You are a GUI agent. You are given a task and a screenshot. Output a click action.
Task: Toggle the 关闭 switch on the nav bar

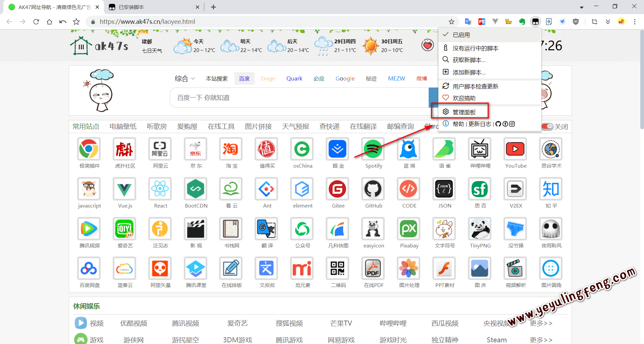tap(547, 127)
